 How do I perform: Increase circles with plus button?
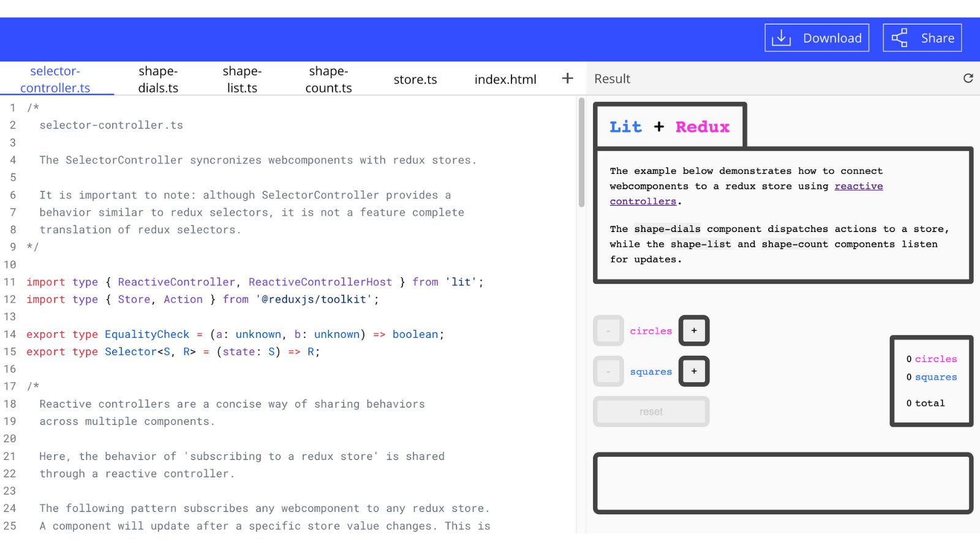point(694,331)
